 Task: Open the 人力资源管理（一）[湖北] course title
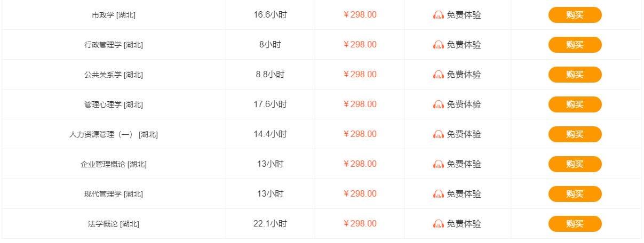coord(114,134)
